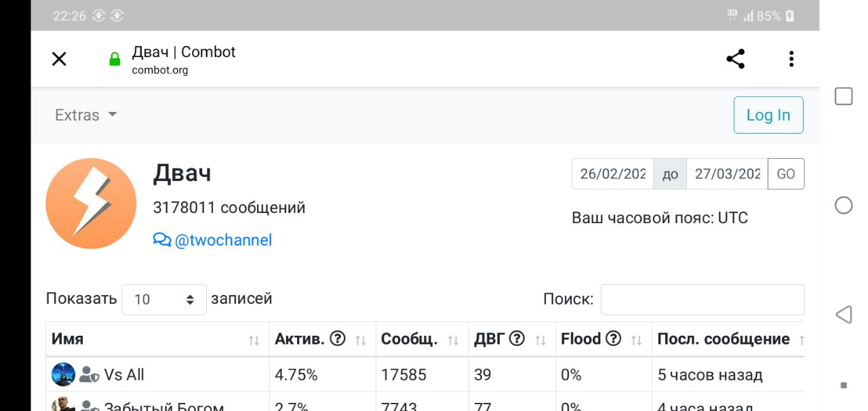Open the Extras dropdown menu
Viewport: 868px width, 411px height.
click(86, 115)
